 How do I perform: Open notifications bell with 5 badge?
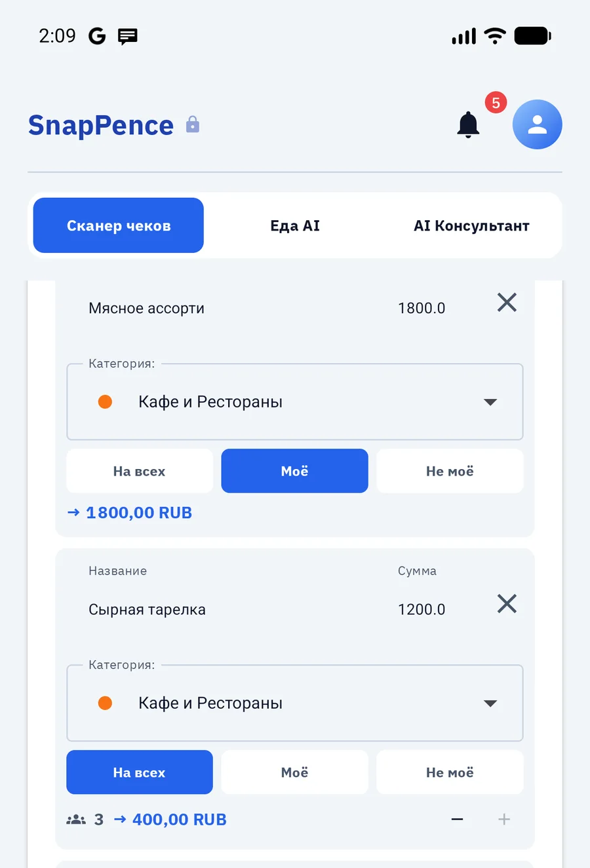click(x=469, y=124)
